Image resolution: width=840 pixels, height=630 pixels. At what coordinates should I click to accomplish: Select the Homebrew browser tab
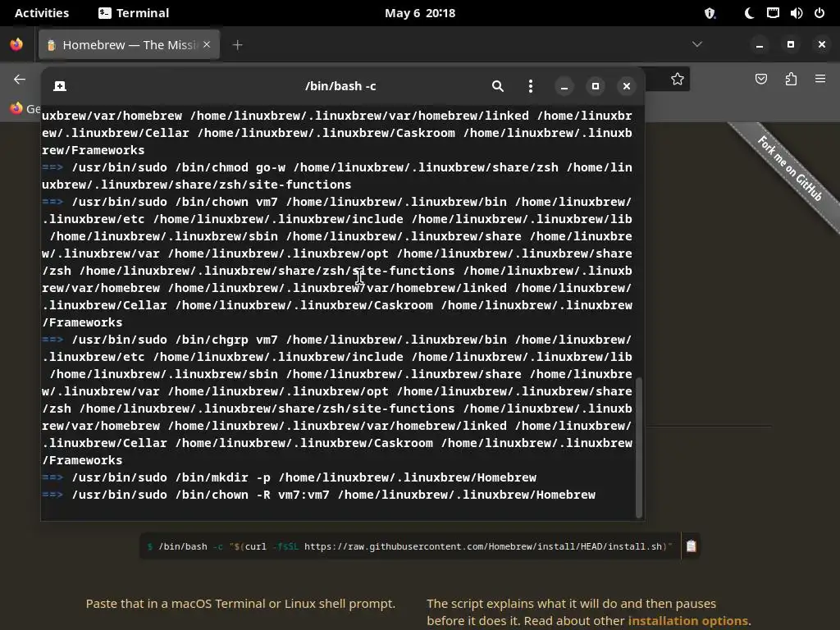(129, 45)
